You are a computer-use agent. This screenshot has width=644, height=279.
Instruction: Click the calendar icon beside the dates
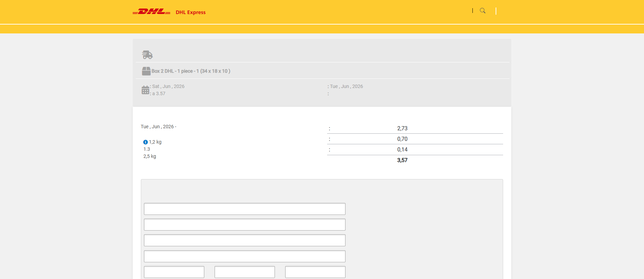(145, 90)
